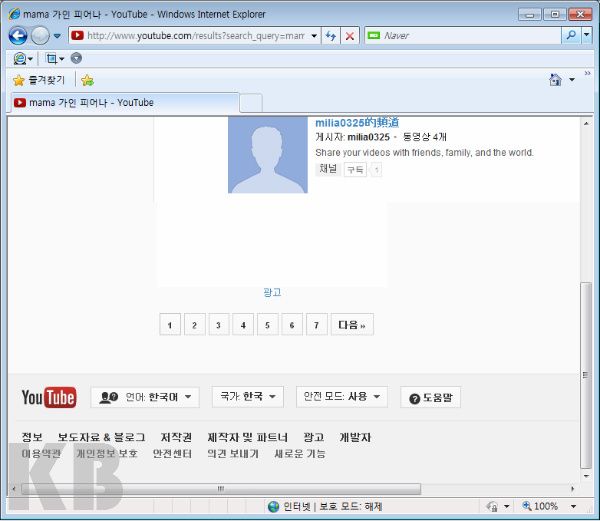Click the 채널 label button
Viewport: 600px width, 521px height.
point(328,169)
